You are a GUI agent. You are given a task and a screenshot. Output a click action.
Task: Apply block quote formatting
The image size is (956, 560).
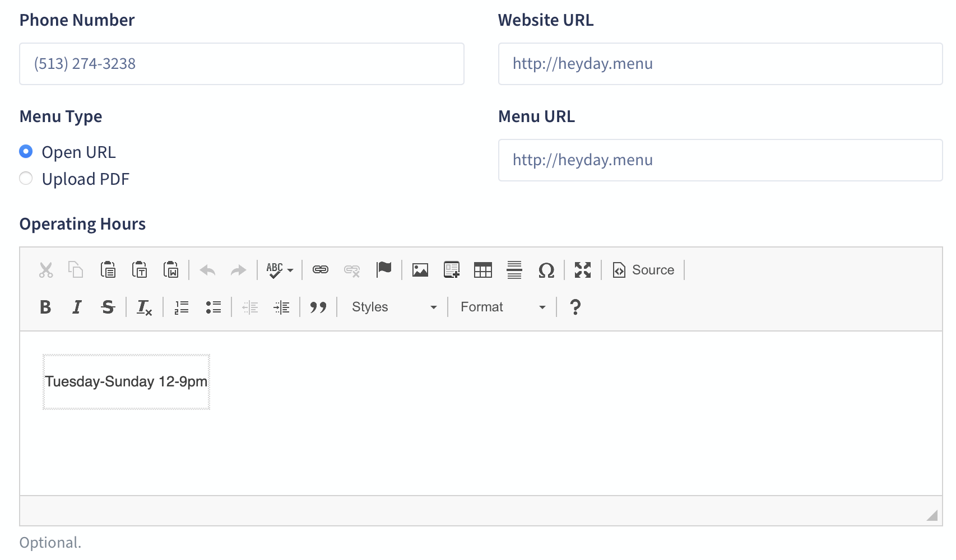pyautogui.click(x=318, y=307)
